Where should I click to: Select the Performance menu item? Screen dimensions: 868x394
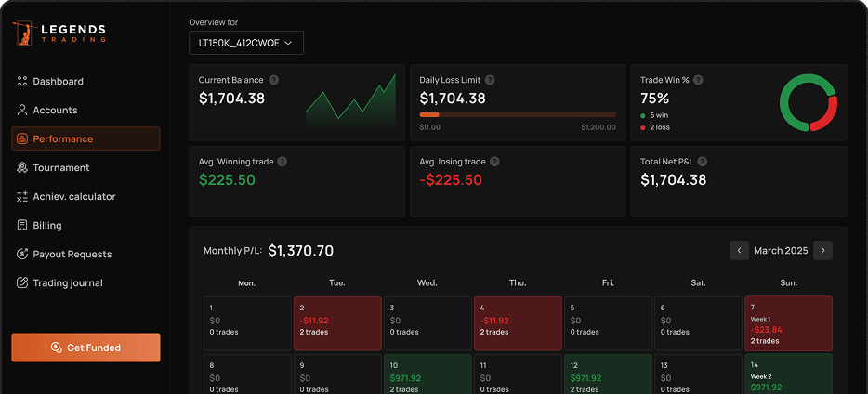[85, 138]
